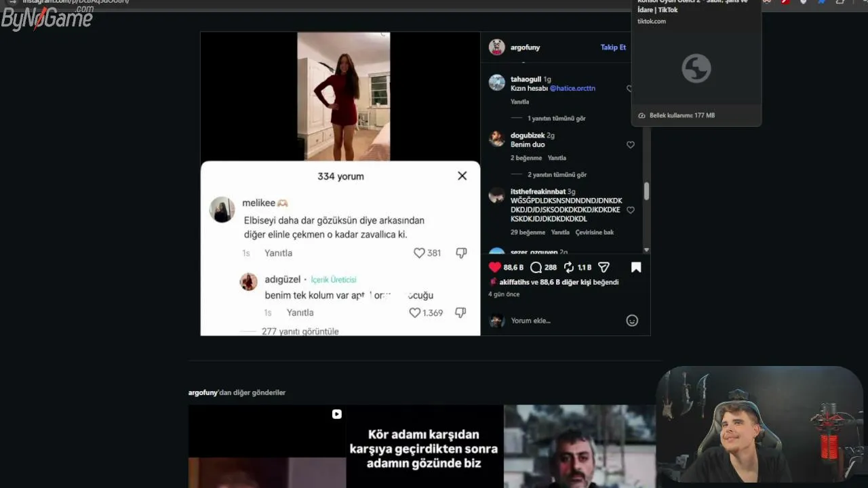
Task: View "88,6 B diğer kişi" likers list
Action: coord(566,282)
